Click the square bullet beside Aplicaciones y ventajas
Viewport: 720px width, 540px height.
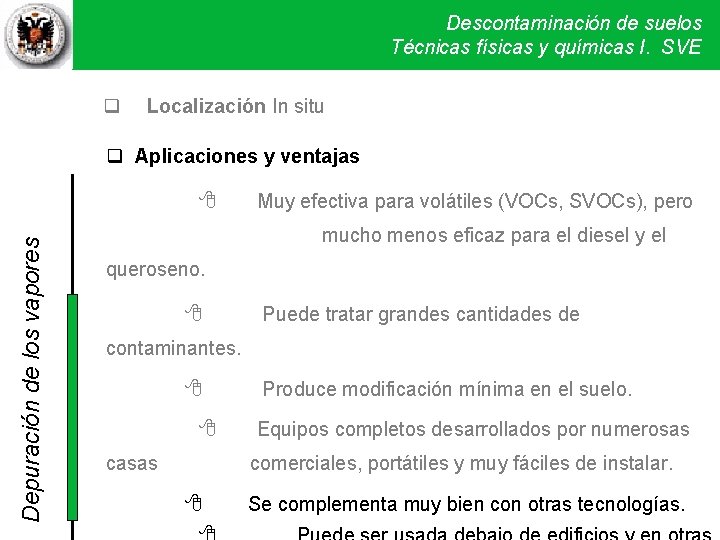[115, 156]
